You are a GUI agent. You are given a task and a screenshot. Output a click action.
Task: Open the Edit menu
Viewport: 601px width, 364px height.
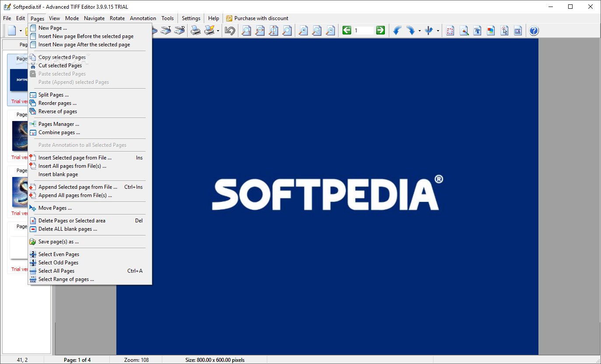pyautogui.click(x=21, y=18)
